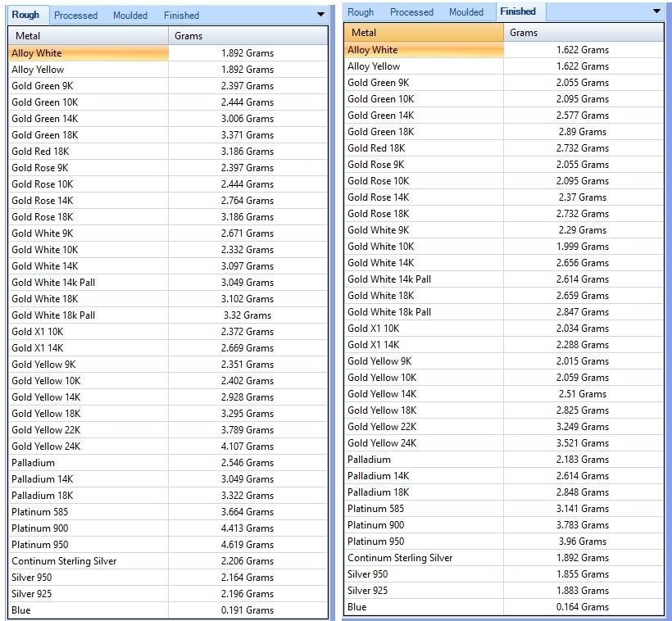
Task: Click Gold White 10K in right panel
Action: pos(504,247)
